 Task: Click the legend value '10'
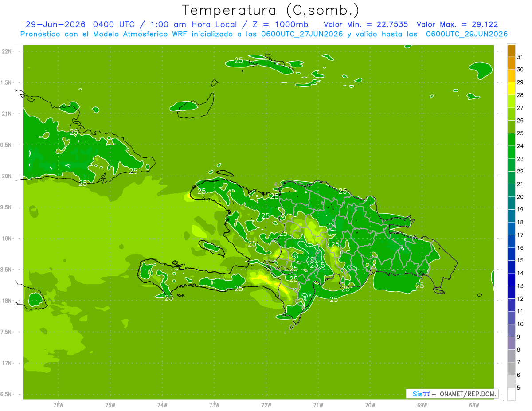point(520,324)
